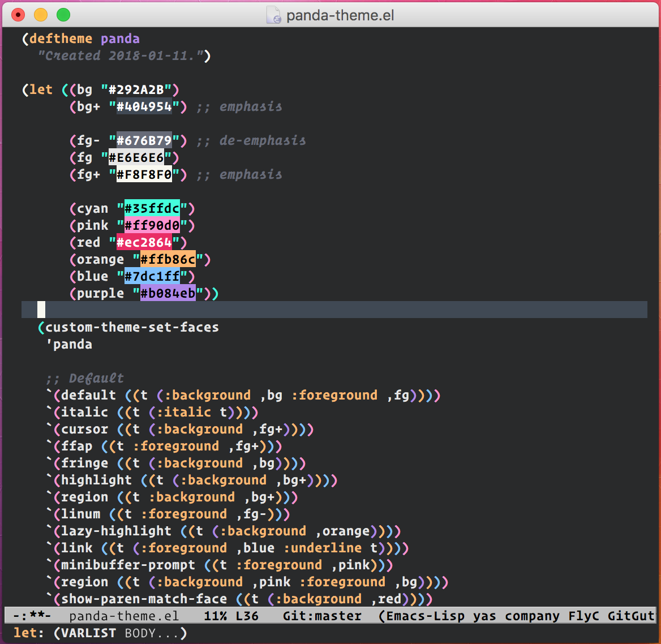Click the ,red variable in show-paren-match-face line
Image resolution: width=661 pixels, height=644 pixels.
click(386, 599)
